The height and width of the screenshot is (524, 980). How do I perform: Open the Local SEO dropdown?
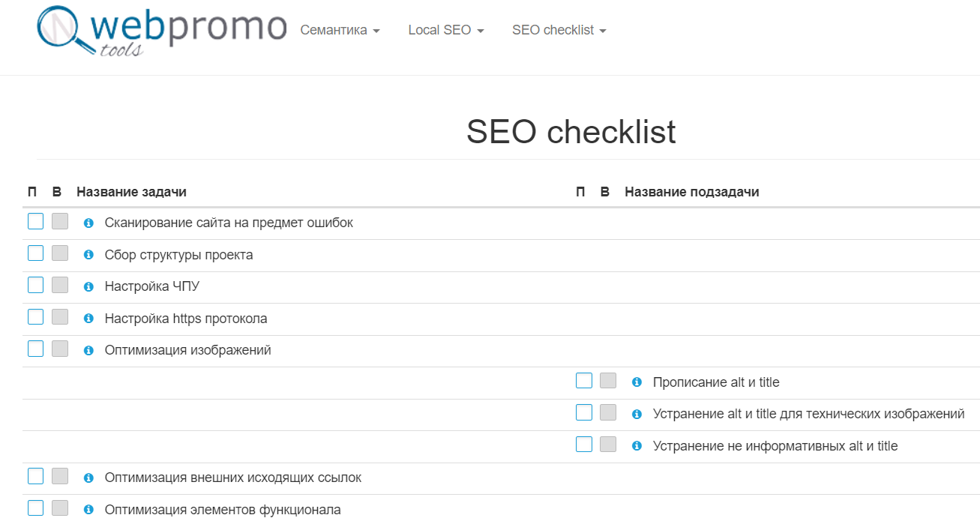tap(445, 30)
